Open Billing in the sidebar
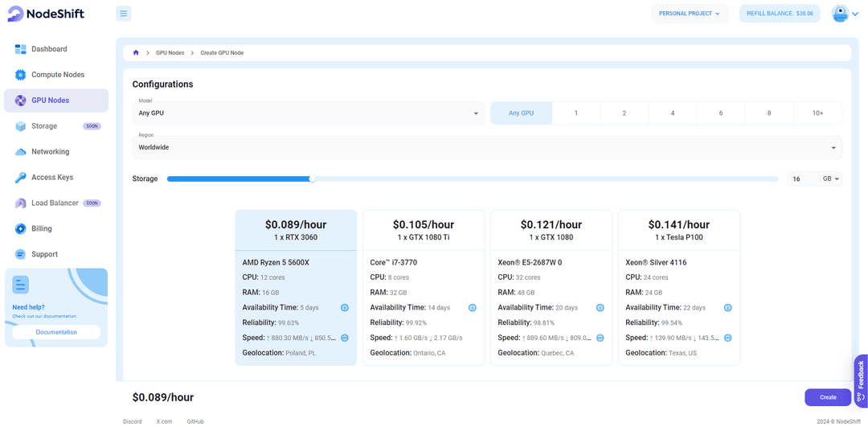Screen dimensions: 868x427 pyautogui.click(x=56, y=228)
